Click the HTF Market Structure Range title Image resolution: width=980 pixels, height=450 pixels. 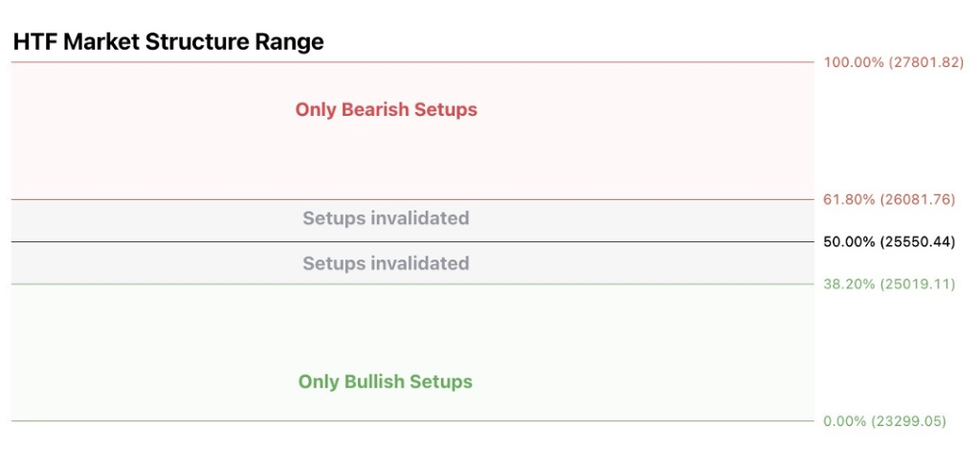point(168,42)
